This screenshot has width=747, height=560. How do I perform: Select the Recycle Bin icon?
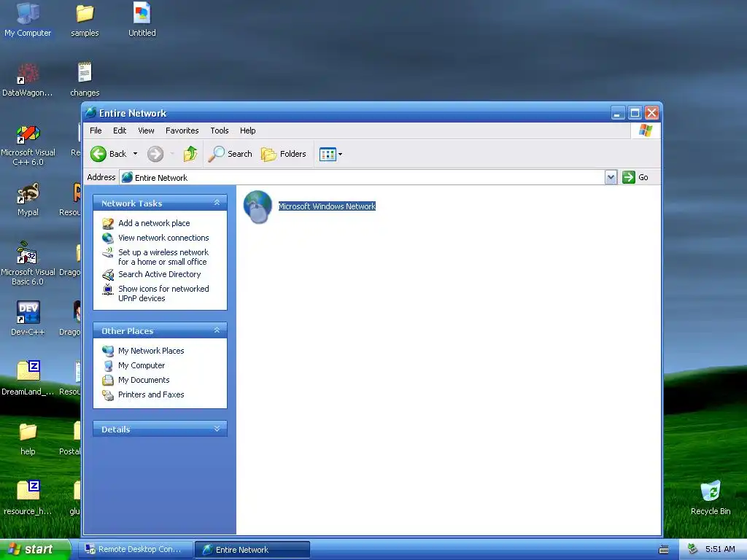[711, 498]
